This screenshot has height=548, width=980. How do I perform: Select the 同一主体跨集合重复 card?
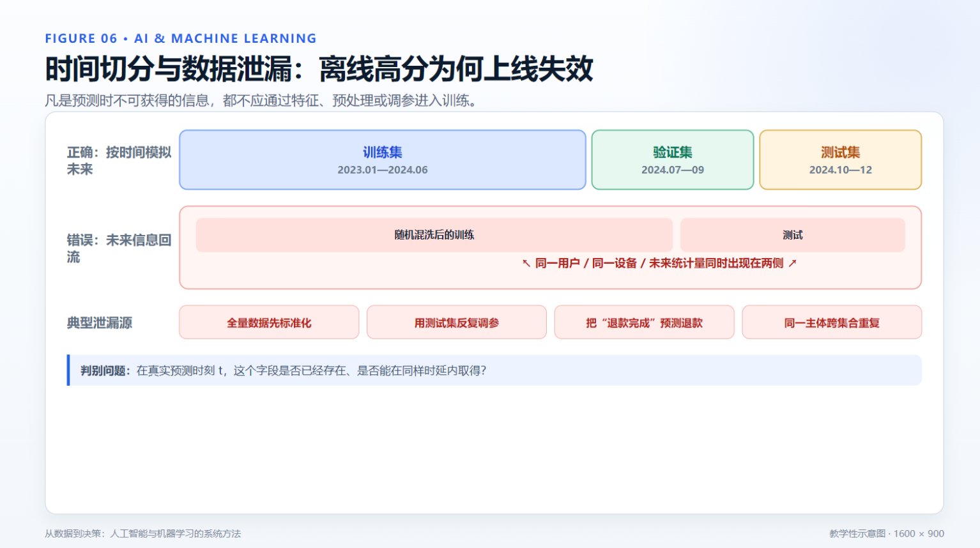(832, 323)
